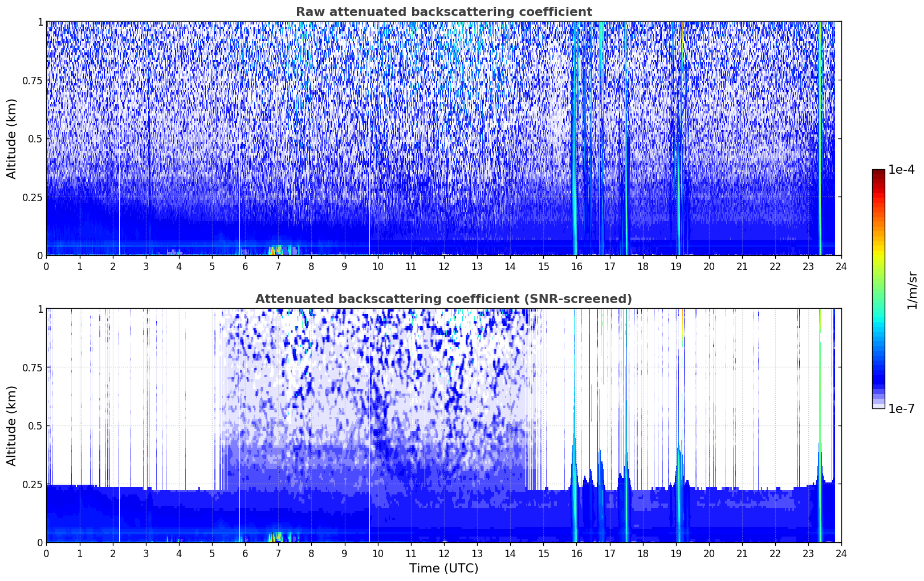
Task: Click the bottom plot's "Altitude (km)" label
Action: coord(12,425)
